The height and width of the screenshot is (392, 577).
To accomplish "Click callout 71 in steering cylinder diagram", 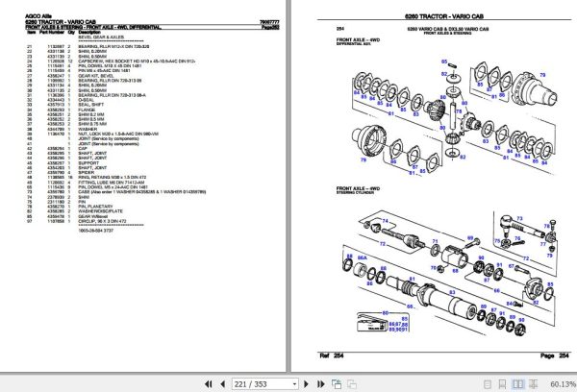I will (436, 241).
